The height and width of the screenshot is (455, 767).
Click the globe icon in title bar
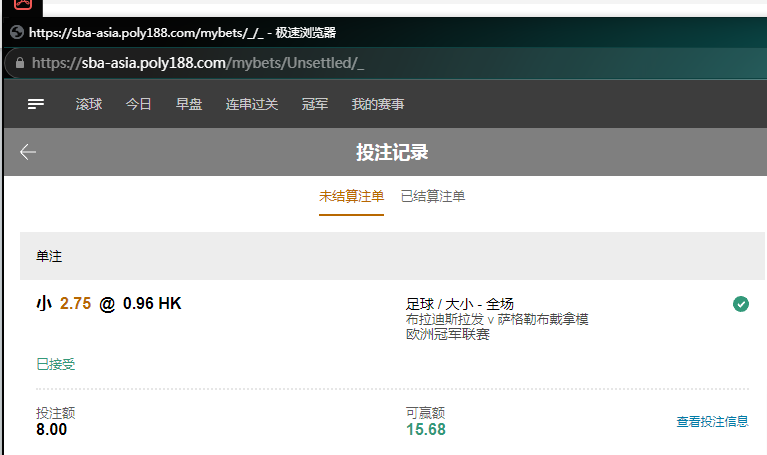(16, 32)
